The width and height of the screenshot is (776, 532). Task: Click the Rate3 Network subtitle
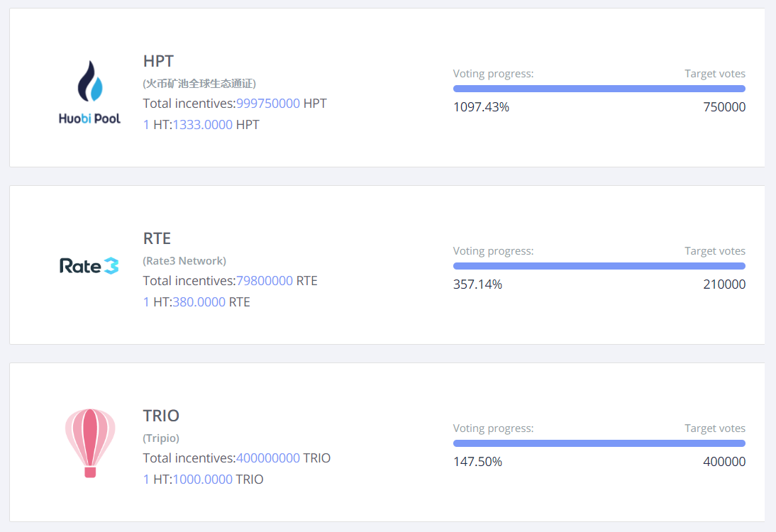point(184,261)
